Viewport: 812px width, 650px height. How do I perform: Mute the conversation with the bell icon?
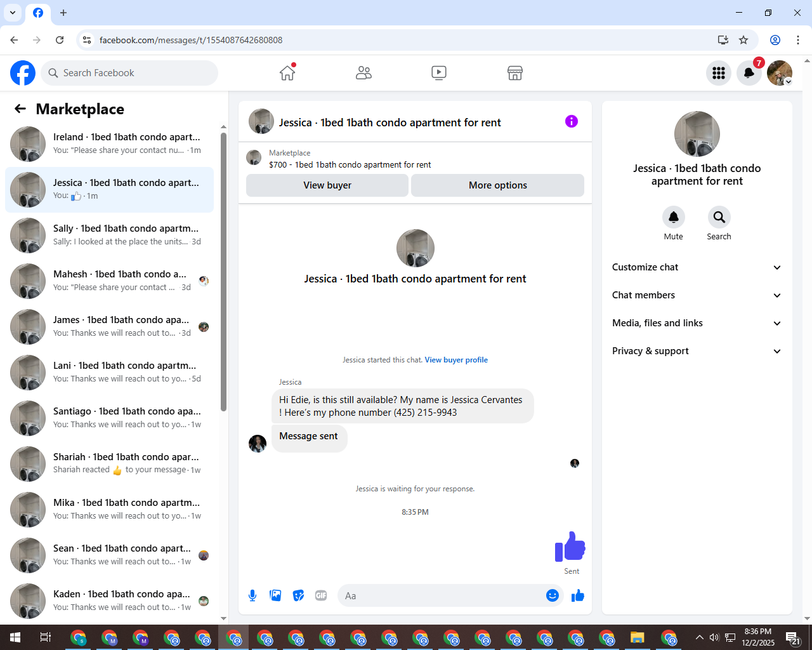[674, 217]
